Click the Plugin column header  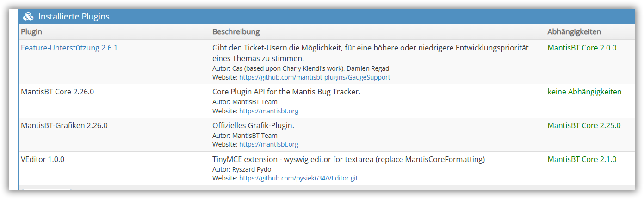(x=31, y=32)
